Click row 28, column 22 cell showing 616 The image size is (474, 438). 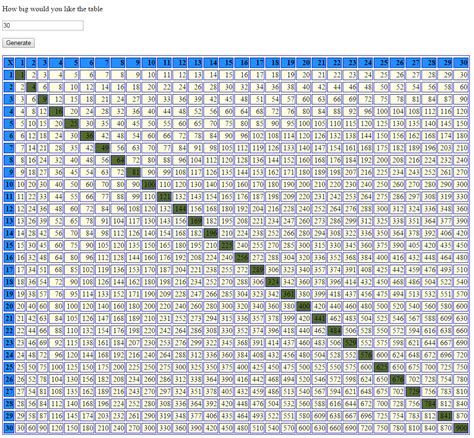point(335,403)
